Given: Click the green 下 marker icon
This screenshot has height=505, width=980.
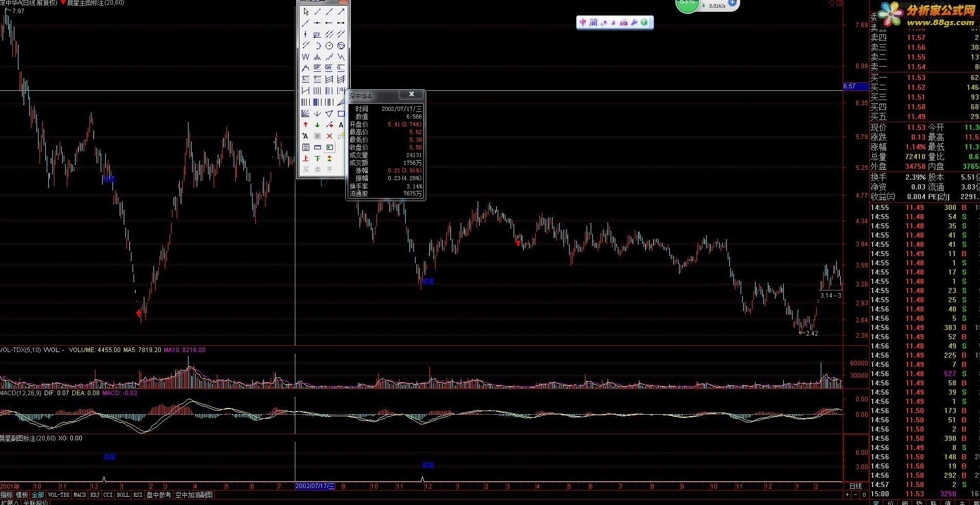Looking at the screenshot, I should pos(317,159).
